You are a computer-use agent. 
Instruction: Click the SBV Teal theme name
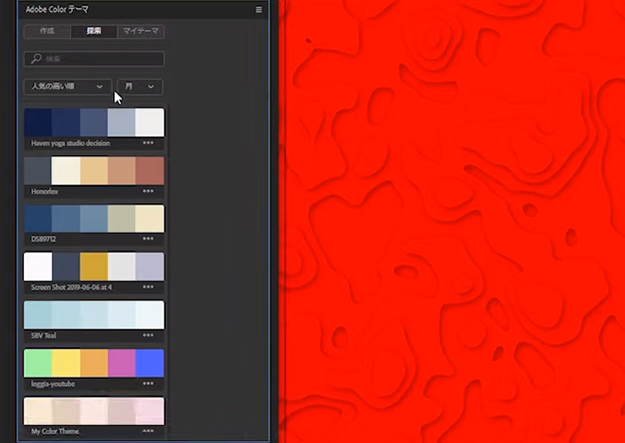[44, 335]
